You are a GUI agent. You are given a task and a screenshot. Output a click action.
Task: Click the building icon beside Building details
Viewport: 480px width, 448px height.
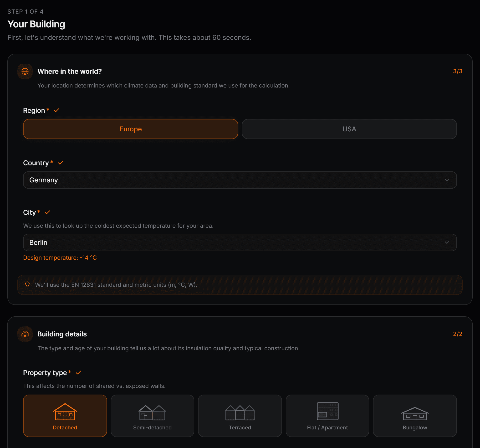click(x=25, y=334)
